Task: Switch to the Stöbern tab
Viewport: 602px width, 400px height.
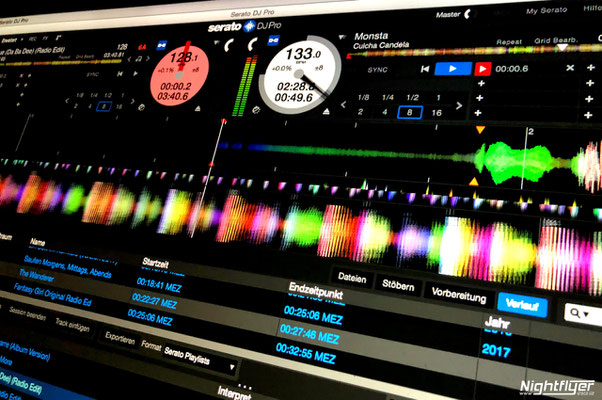Action: pos(398,286)
